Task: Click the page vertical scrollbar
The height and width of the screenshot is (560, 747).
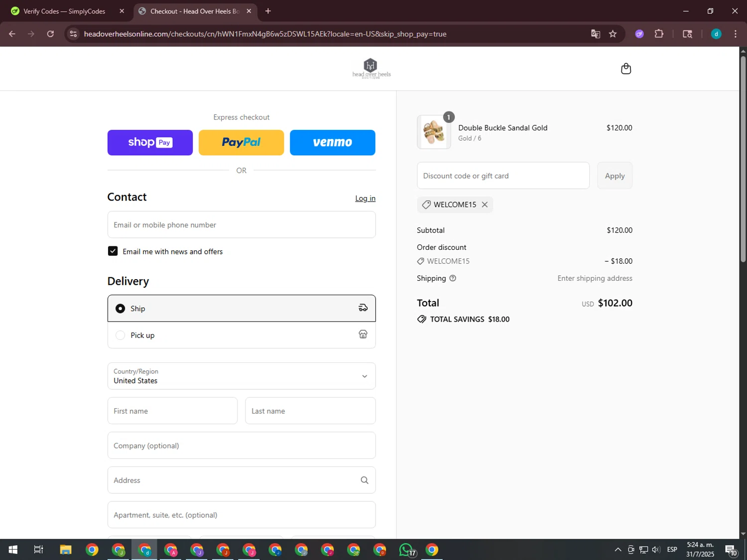Action: point(743,159)
